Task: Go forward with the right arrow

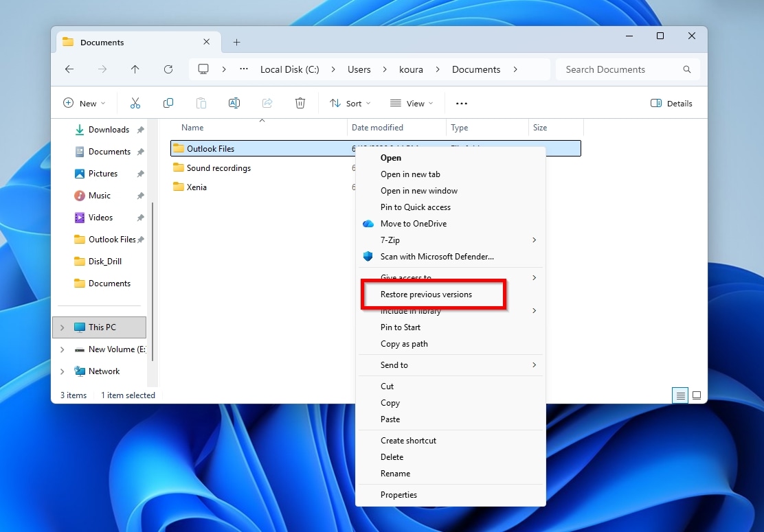Action: [102, 69]
